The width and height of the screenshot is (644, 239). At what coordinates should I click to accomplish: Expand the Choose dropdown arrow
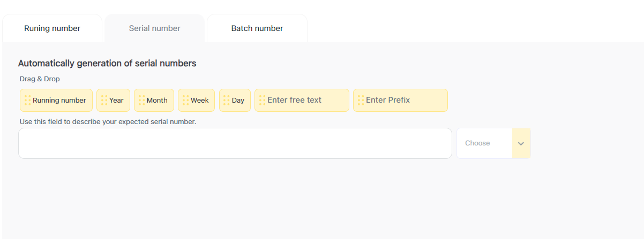coord(521,143)
